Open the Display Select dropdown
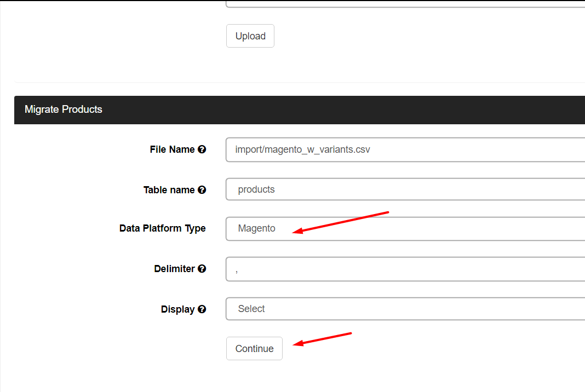 click(x=405, y=309)
